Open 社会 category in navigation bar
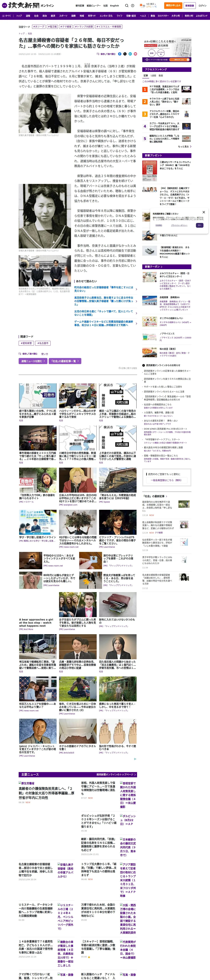The image size is (210, 980). [36, 16]
